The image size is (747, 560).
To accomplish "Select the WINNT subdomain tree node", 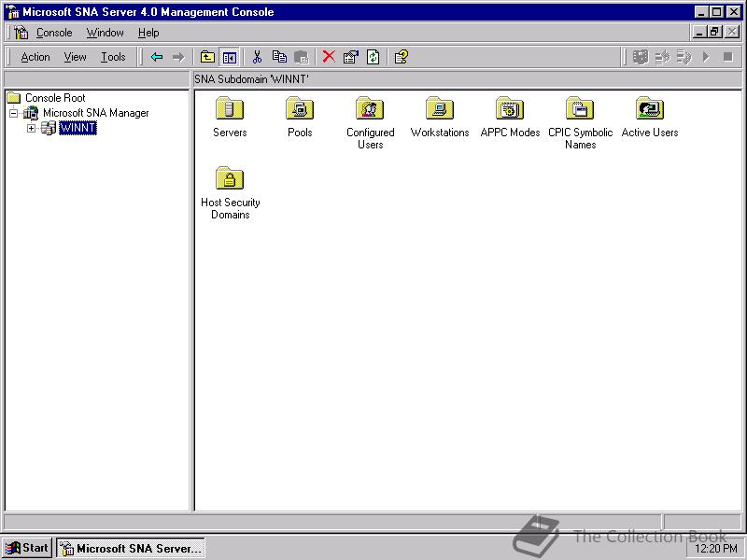I will [x=78, y=128].
